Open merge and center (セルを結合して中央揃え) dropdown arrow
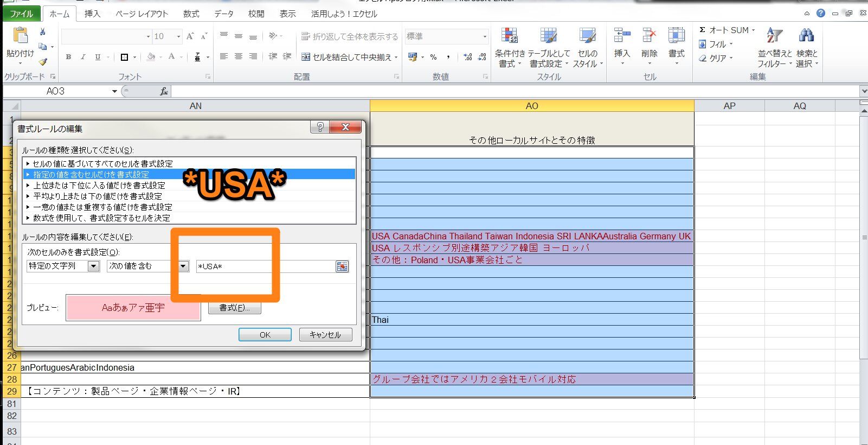 [396, 57]
